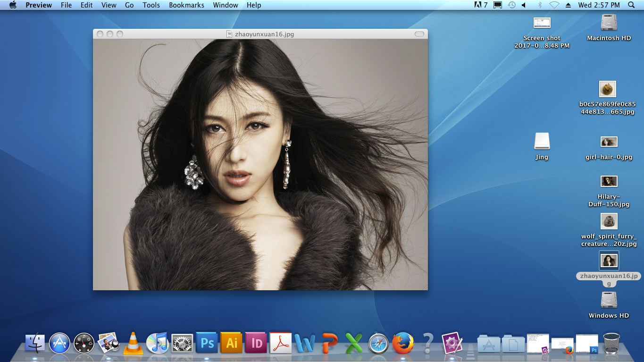
Task: Launch Firefox from the Dock
Action: 403,343
